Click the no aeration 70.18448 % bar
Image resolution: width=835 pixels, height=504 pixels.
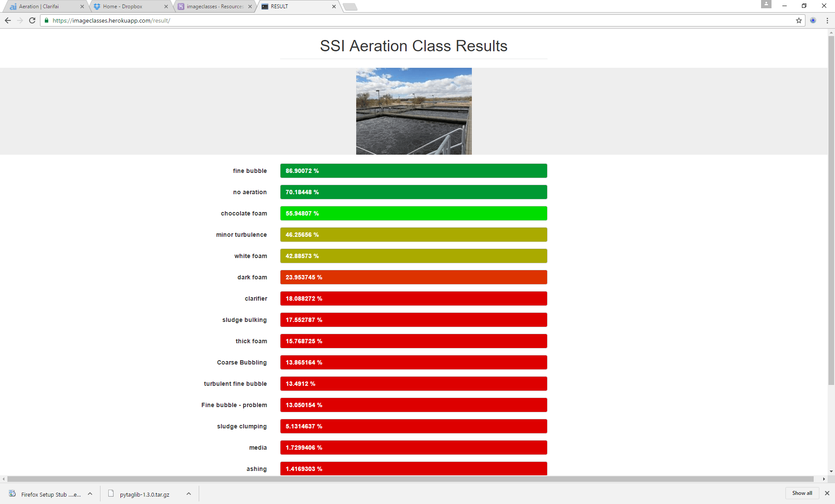coord(414,192)
